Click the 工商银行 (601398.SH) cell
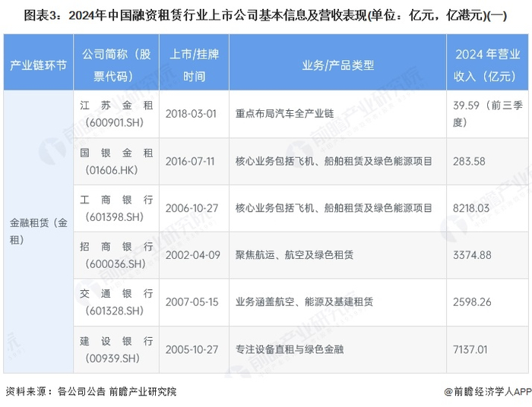The height and width of the screenshot is (407, 532). click(x=116, y=208)
